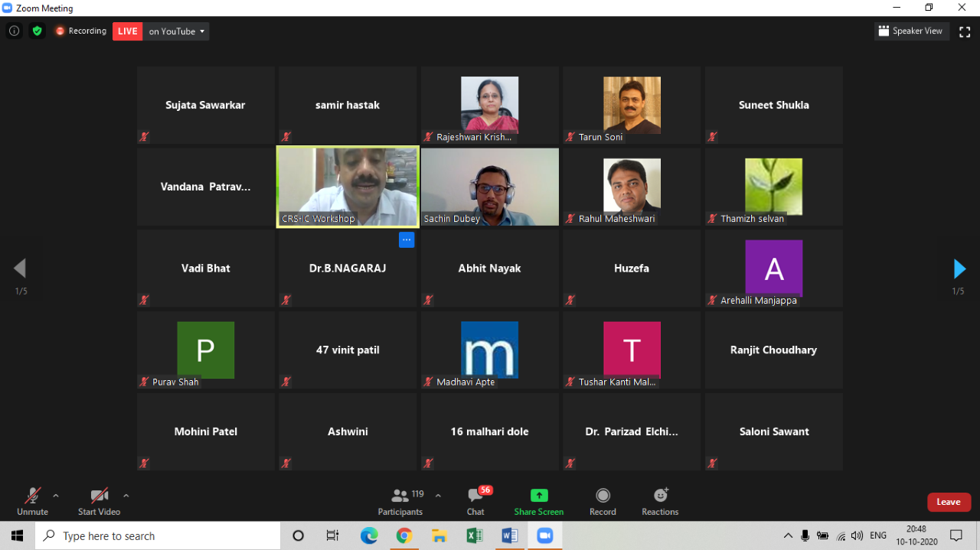Click the Dr. Parizad Elchi... tile
The image size is (980, 550).
(632, 431)
